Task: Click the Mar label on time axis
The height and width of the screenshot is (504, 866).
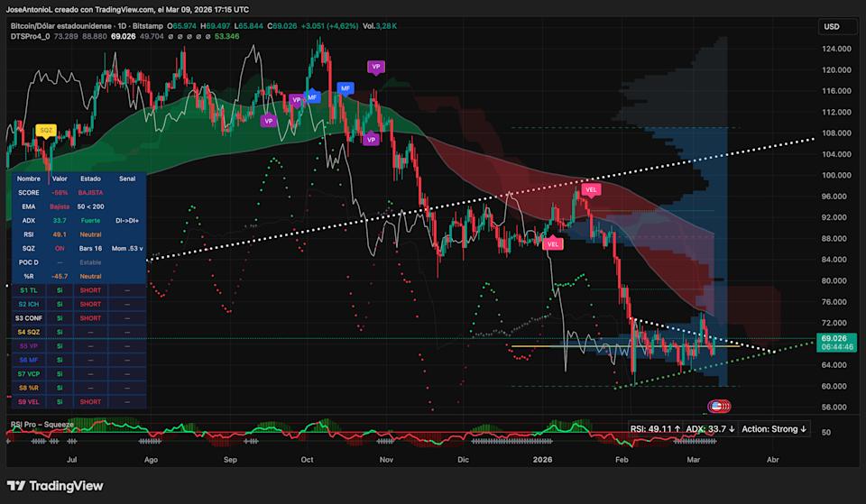Action: point(693,460)
